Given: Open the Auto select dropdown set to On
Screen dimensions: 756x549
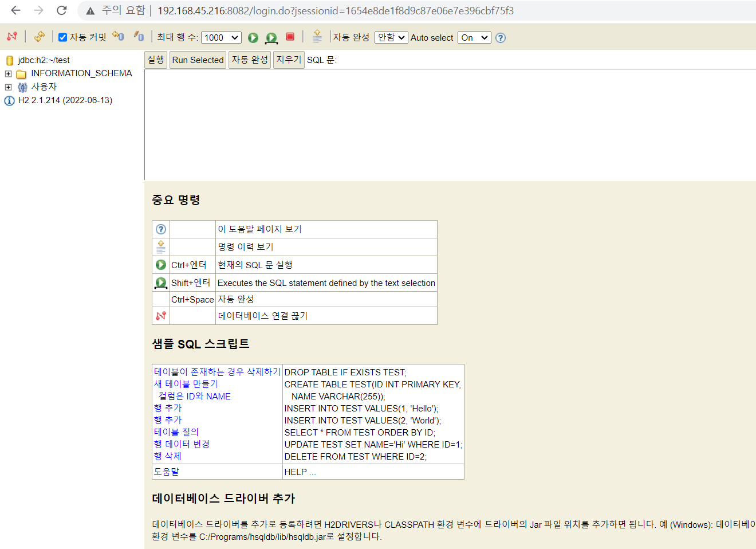Looking at the screenshot, I should pos(474,37).
